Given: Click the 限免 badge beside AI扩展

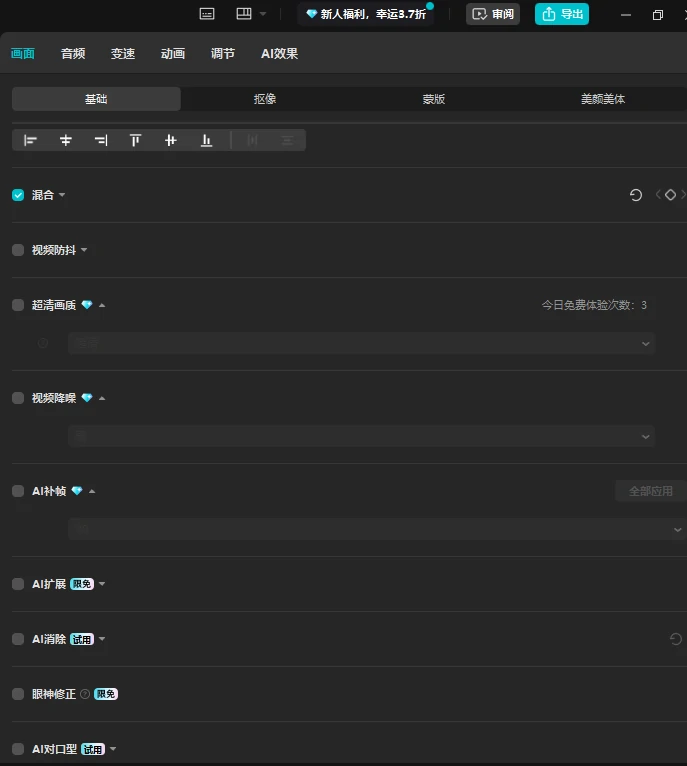Looking at the screenshot, I should point(82,584).
